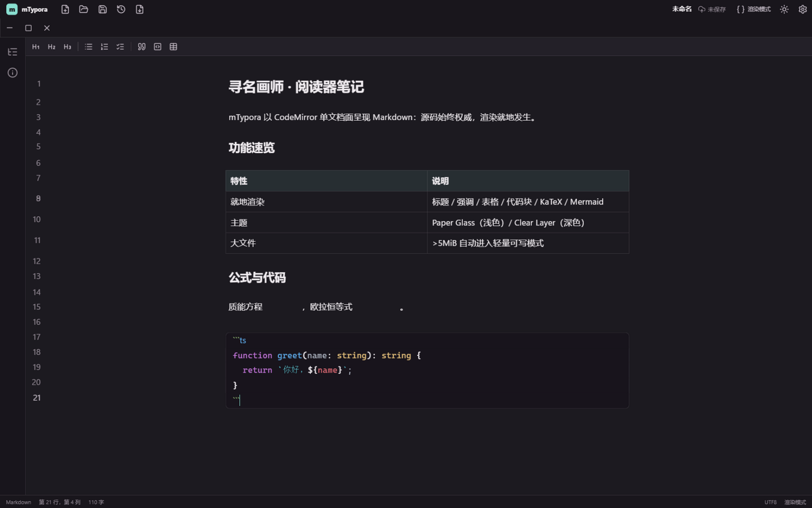Create a new document with the file-plus icon
The width and height of the screenshot is (812, 508).
click(x=65, y=10)
